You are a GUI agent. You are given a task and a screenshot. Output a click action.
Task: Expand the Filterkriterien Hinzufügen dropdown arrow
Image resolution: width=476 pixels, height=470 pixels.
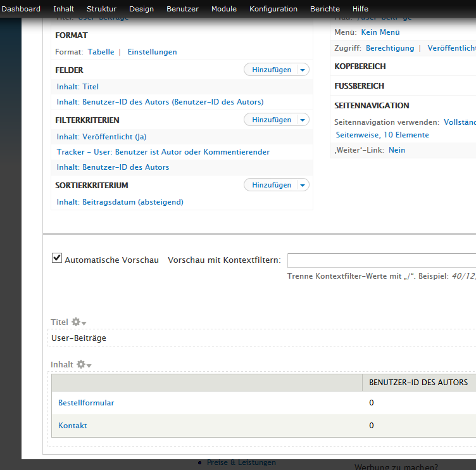pos(303,120)
